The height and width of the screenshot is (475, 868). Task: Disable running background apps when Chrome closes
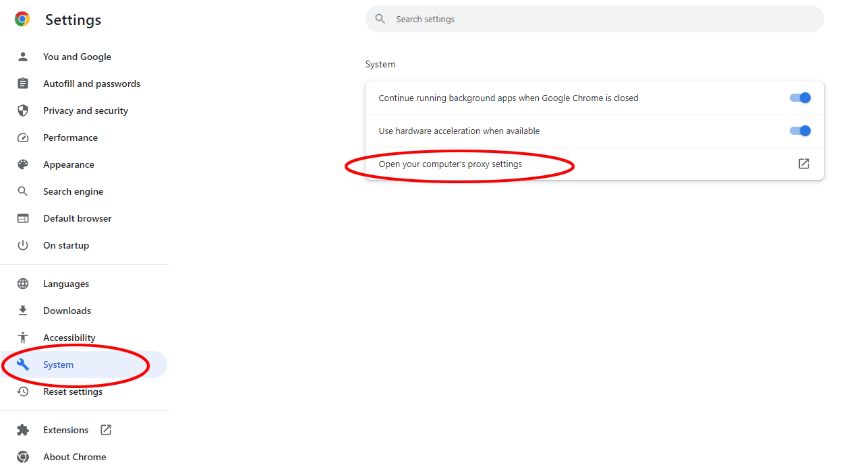pos(800,98)
